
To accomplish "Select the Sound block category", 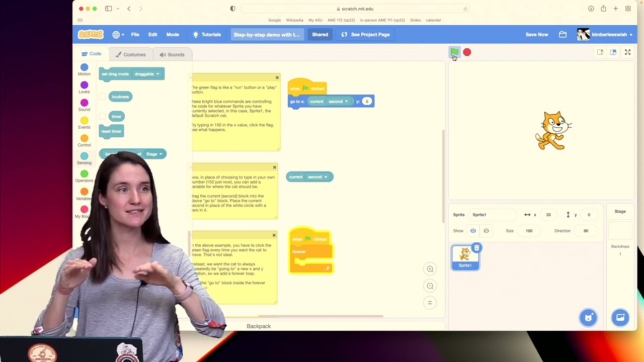I will click(x=84, y=106).
